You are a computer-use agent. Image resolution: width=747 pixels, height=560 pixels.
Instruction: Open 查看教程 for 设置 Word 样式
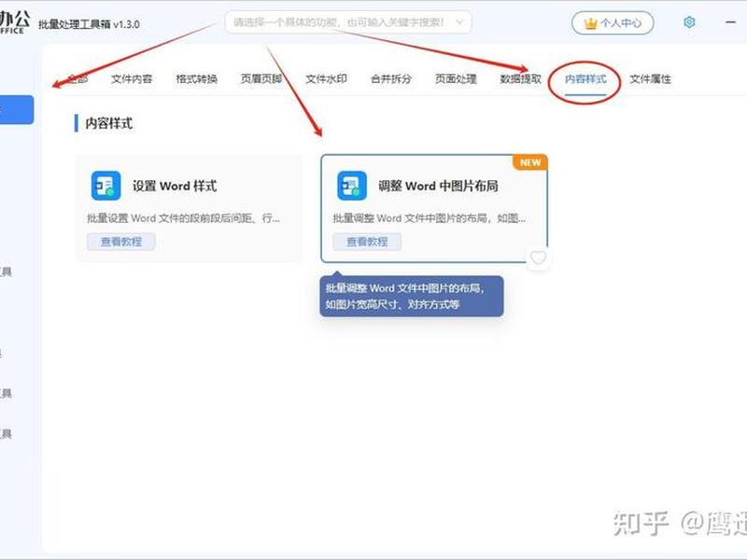tap(121, 242)
